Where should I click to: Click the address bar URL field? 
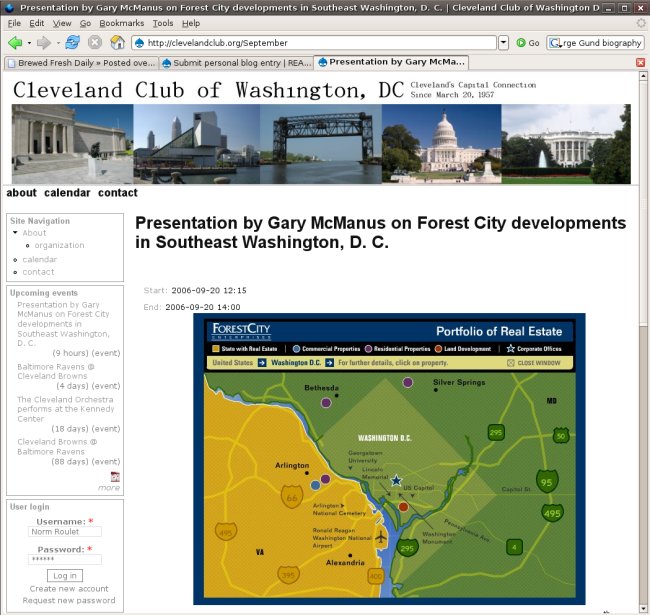coord(314,43)
